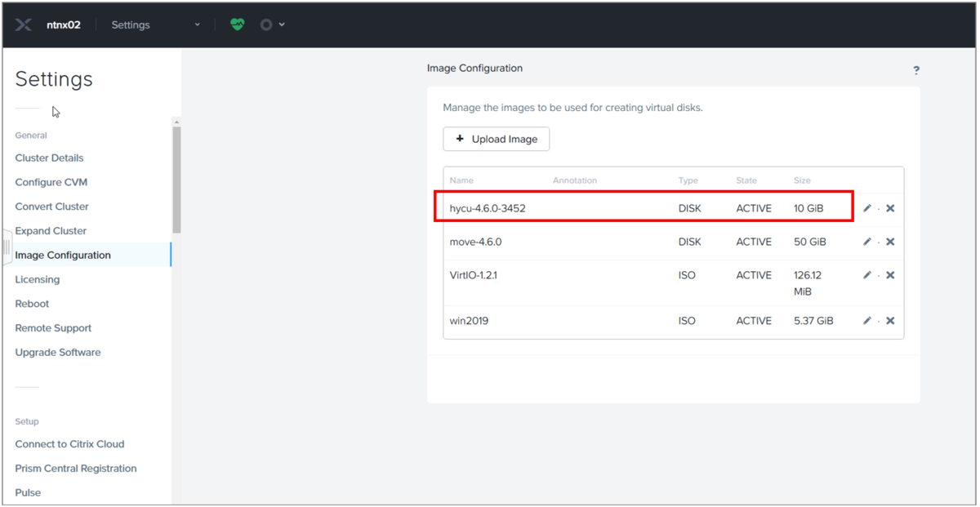Click the Nutanix X logo icon

pos(24,24)
